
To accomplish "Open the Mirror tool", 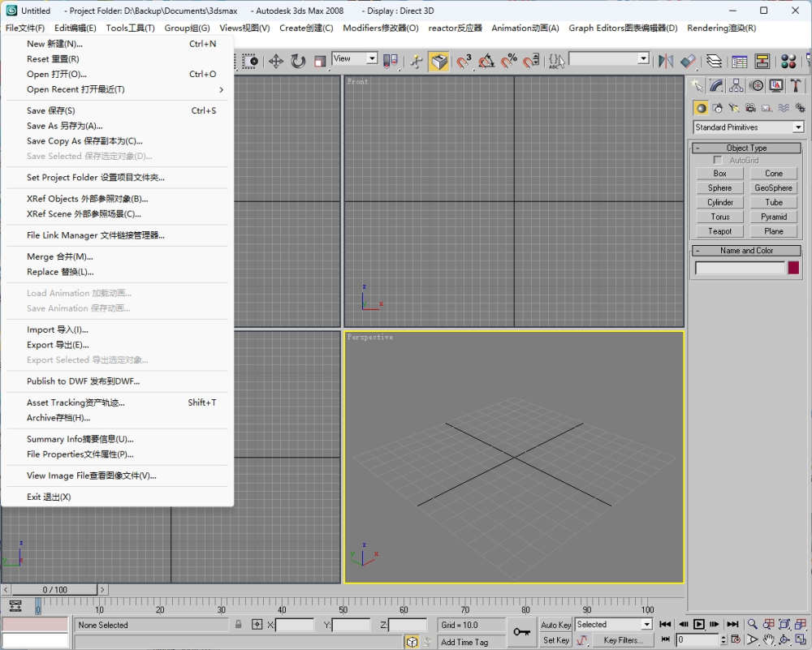I will point(666,62).
